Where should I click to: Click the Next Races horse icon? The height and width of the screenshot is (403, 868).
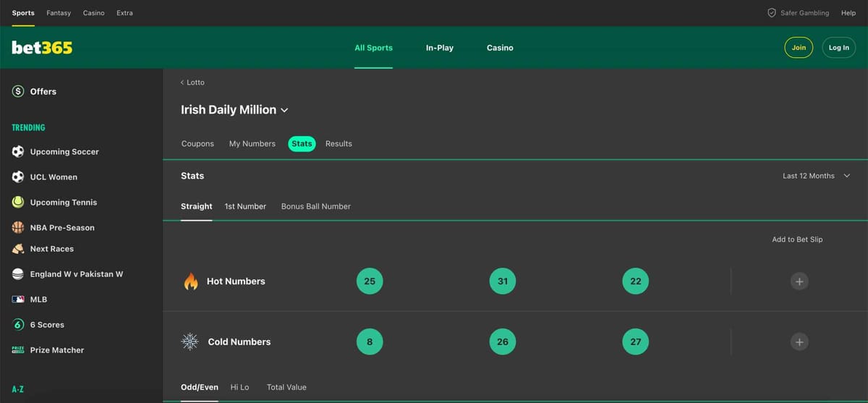tap(18, 249)
